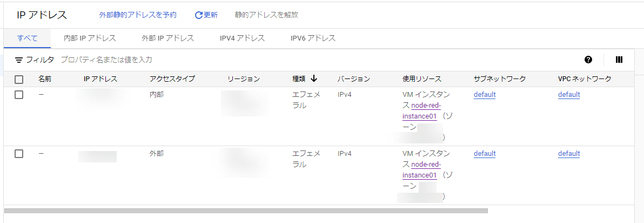644x223 pixels.
Task: Select the すべて tab
Action: pos(27,38)
